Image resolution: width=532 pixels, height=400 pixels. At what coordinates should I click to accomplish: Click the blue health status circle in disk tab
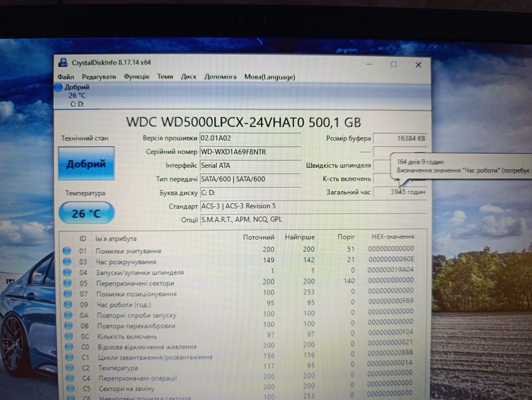click(58, 87)
